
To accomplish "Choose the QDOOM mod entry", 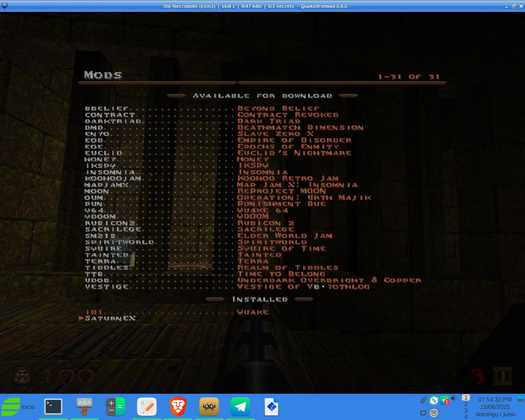I will coord(177,217).
